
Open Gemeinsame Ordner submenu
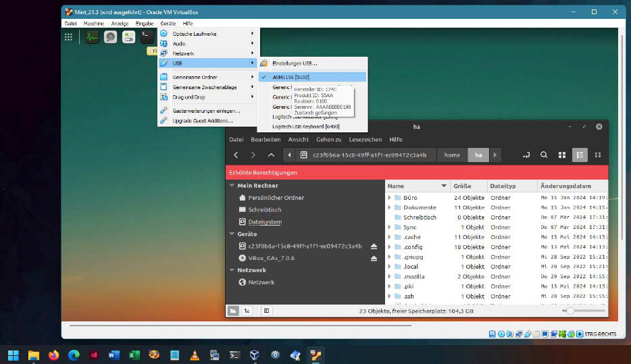pyautogui.click(x=207, y=77)
